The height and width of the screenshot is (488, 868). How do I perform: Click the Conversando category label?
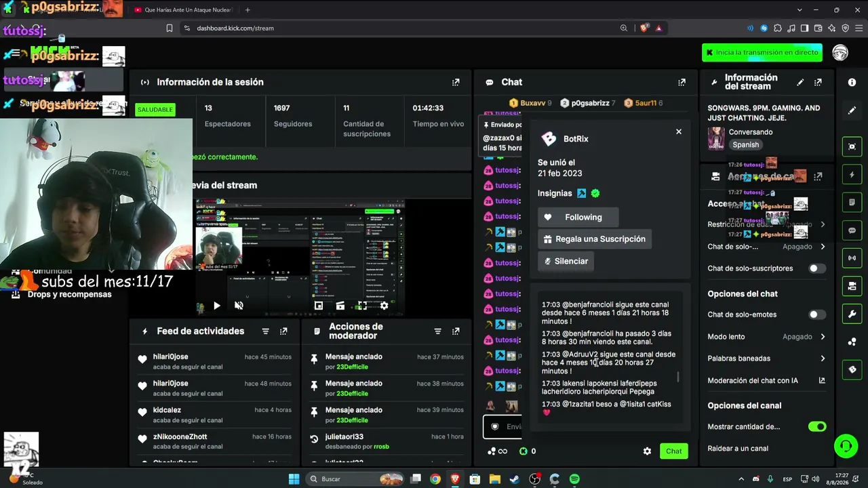click(x=751, y=132)
